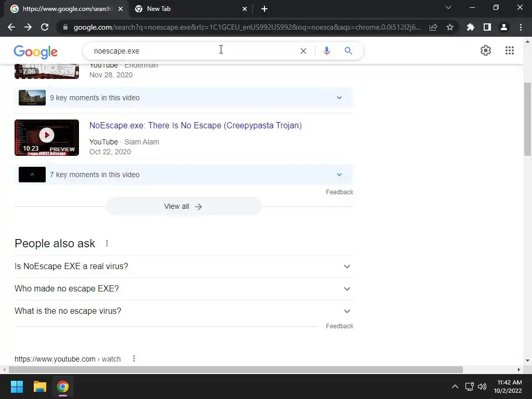Expand 9 key moments in this video
The image size is (532, 399).
pyautogui.click(x=183, y=98)
